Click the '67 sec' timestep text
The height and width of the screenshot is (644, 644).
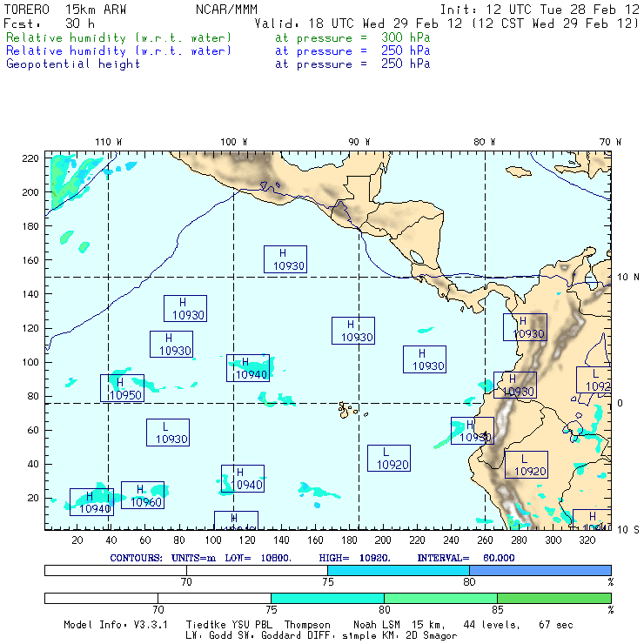pyautogui.click(x=556, y=625)
